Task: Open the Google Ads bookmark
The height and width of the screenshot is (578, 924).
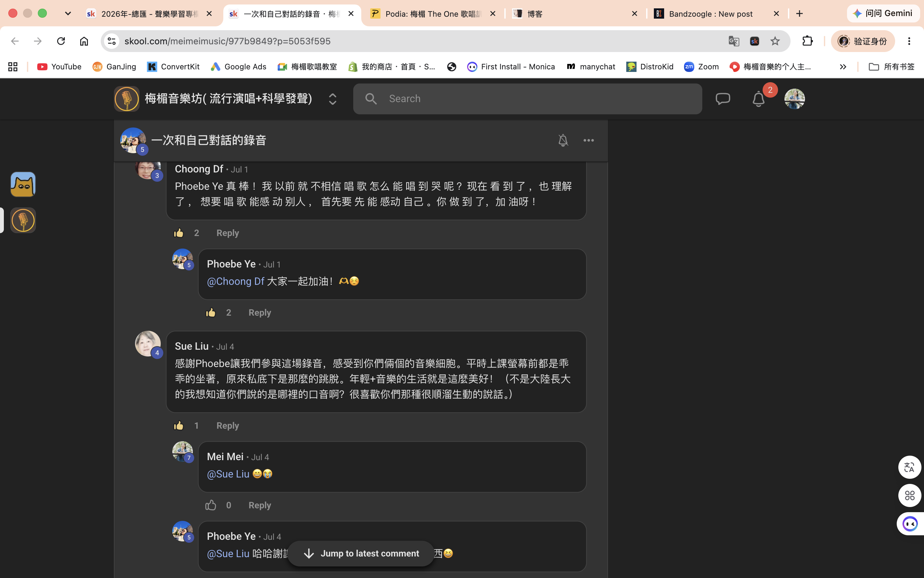Action: 238,66
